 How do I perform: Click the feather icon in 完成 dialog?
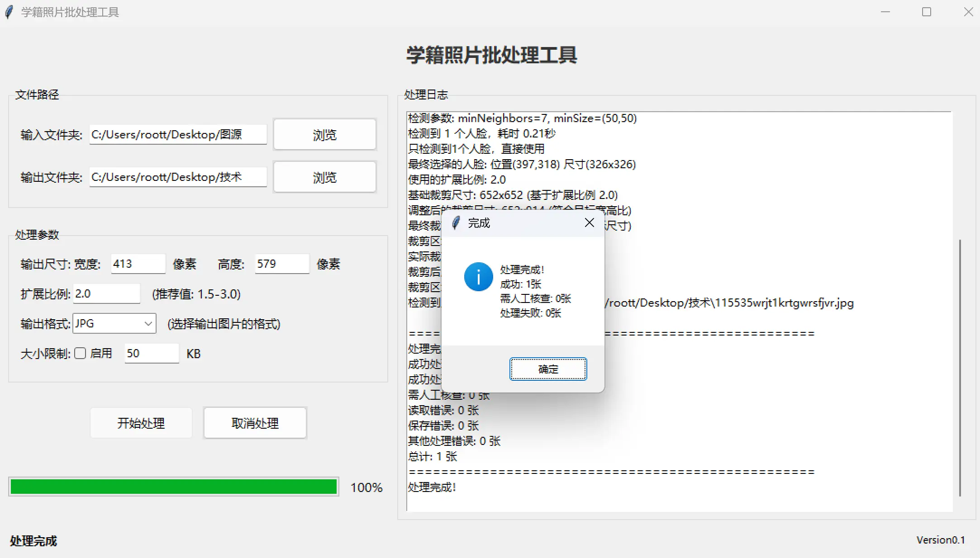456,223
